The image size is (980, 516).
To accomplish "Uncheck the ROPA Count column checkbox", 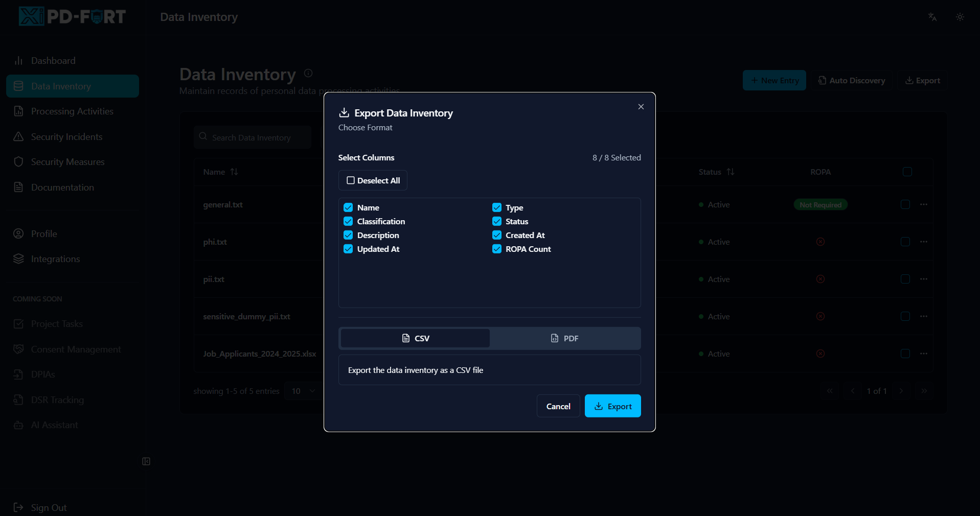I will [497, 249].
